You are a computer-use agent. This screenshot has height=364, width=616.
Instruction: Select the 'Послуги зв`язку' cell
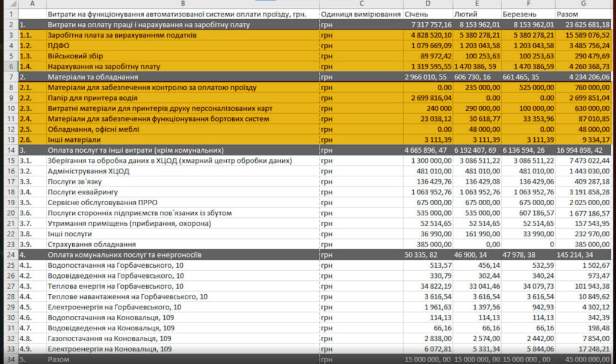[183, 182]
